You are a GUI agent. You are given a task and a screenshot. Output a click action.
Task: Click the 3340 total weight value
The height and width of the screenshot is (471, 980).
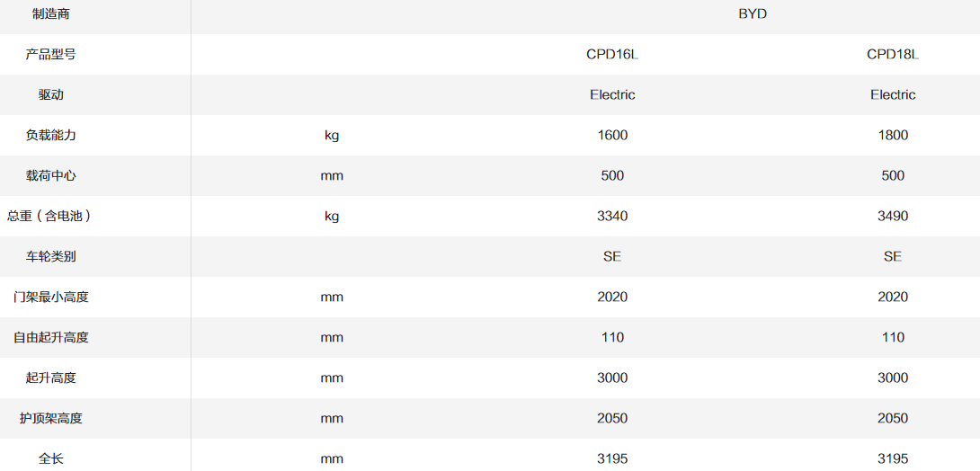pos(612,216)
